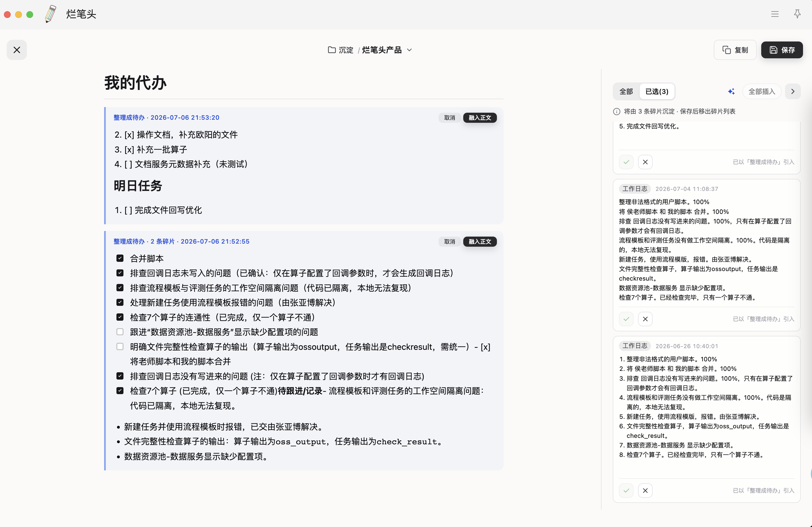
Task: Collapse the side panel with right chevron
Action: click(793, 91)
